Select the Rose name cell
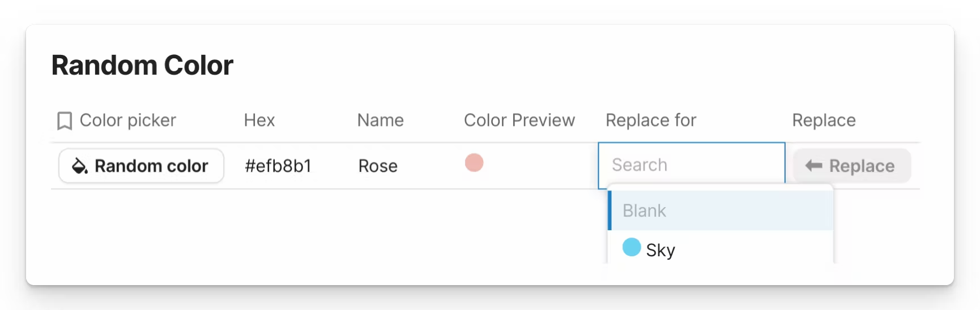Screen dimensions: 980x310 (x=378, y=166)
